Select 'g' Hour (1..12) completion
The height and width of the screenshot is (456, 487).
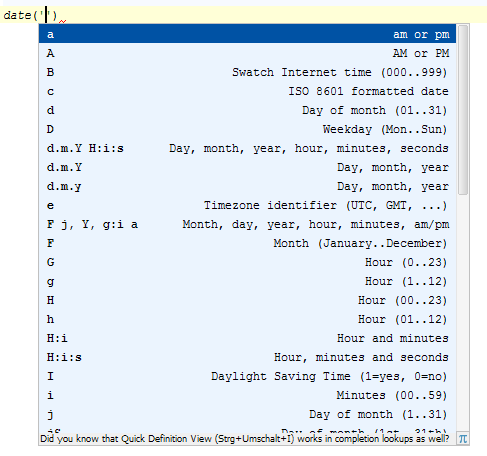coord(247,281)
